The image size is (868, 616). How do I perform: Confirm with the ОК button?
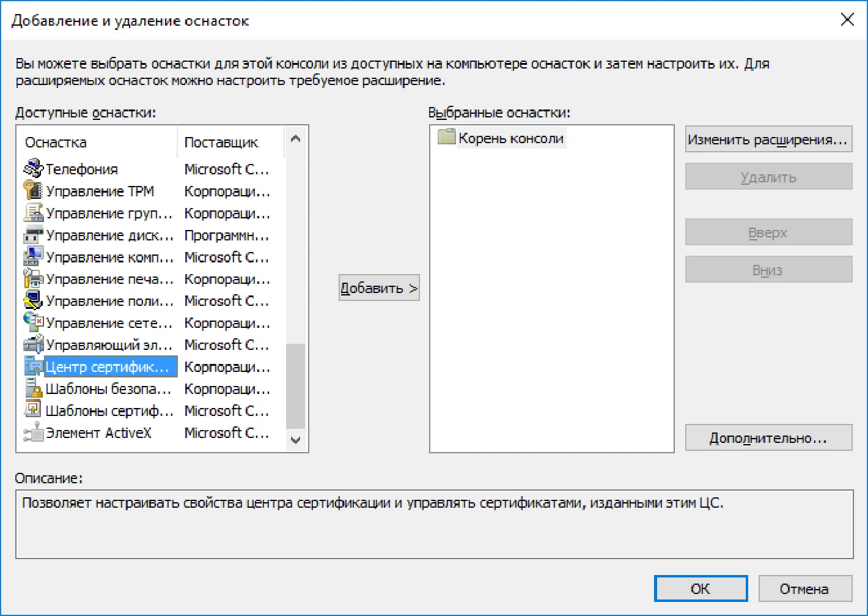tap(701, 588)
